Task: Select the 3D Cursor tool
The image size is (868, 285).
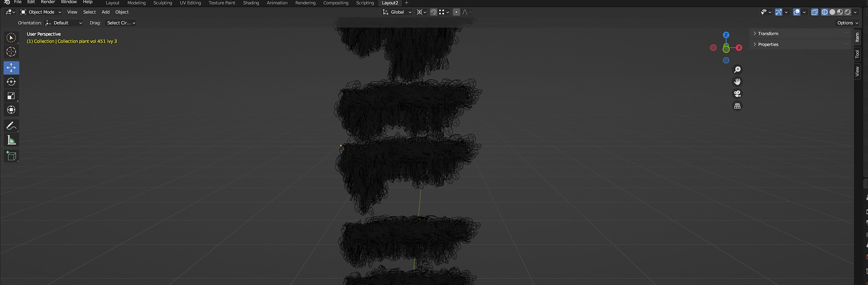Action: (x=11, y=52)
